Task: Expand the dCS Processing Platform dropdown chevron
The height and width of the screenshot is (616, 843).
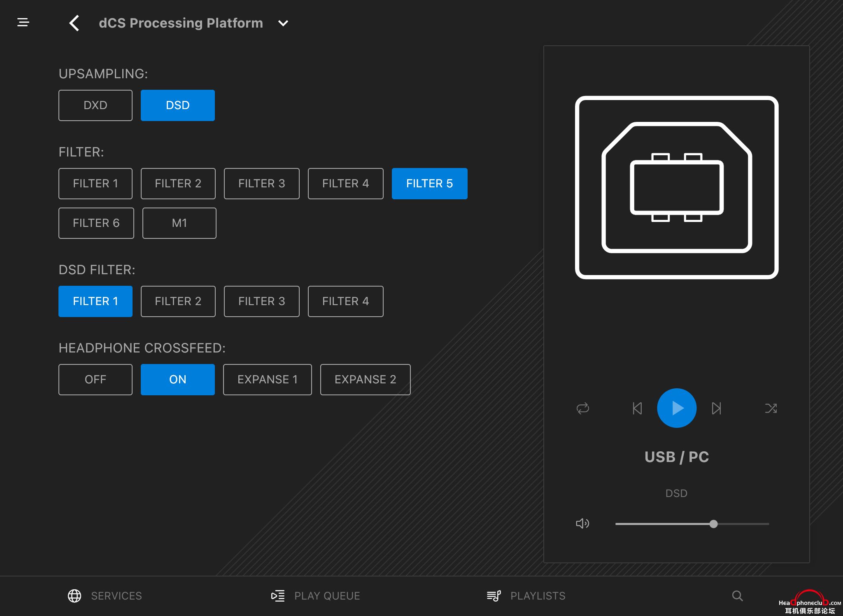Action: pyautogui.click(x=283, y=23)
